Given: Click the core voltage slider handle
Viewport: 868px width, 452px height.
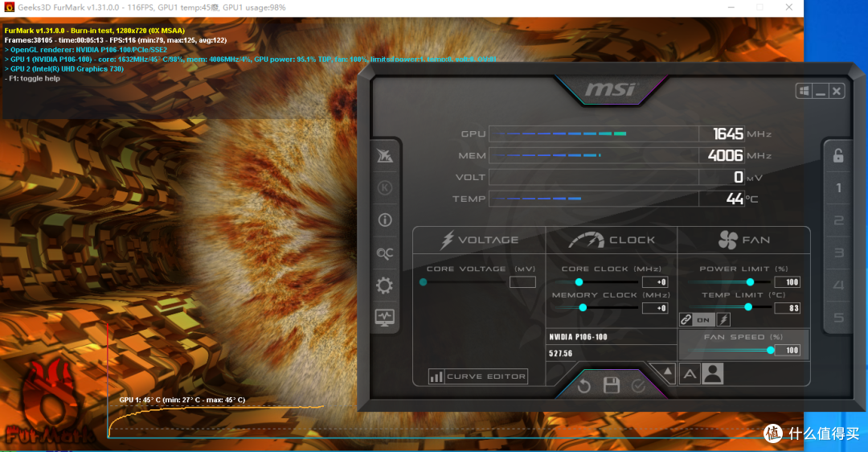Looking at the screenshot, I should (x=424, y=282).
